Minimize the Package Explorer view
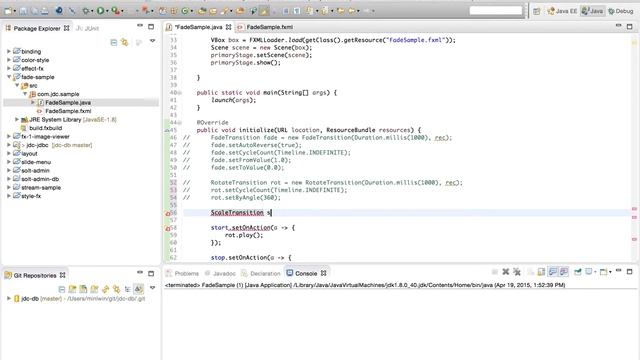 point(140,26)
